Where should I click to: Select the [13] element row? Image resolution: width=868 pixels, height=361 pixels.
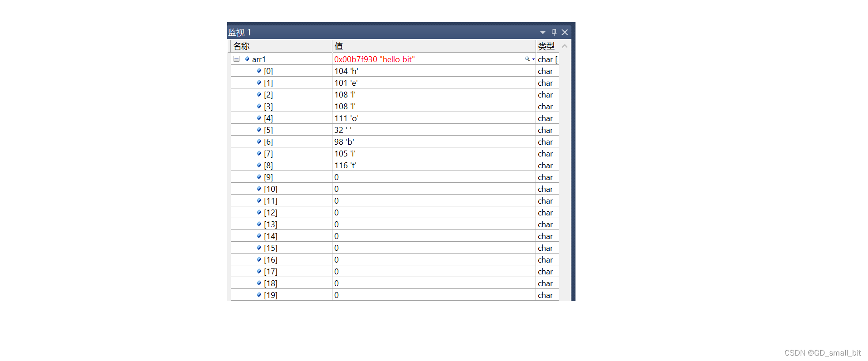(x=395, y=224)
